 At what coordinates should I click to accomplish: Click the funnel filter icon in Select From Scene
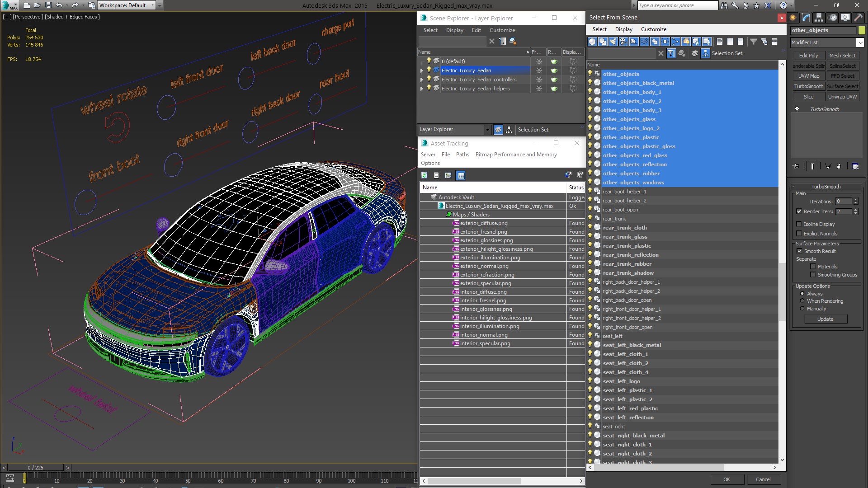point(754,42)
